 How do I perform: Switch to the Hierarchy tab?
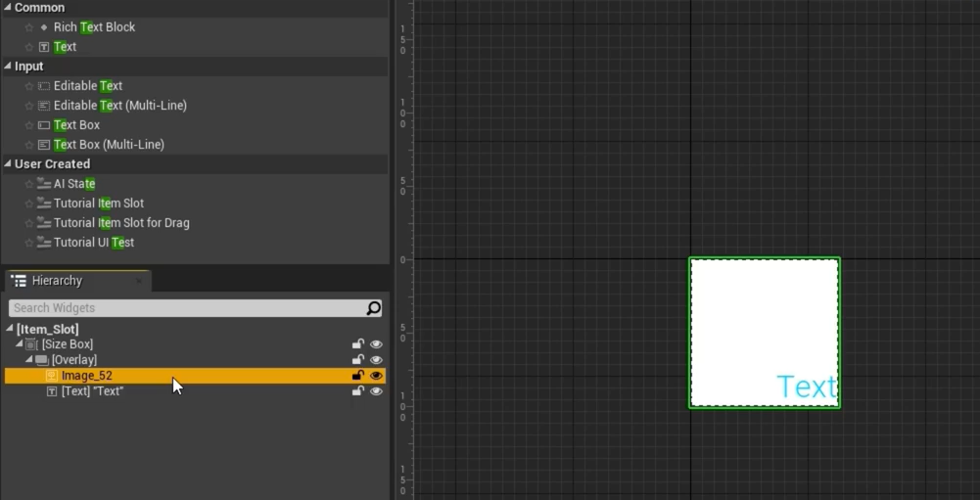[77, 281]
